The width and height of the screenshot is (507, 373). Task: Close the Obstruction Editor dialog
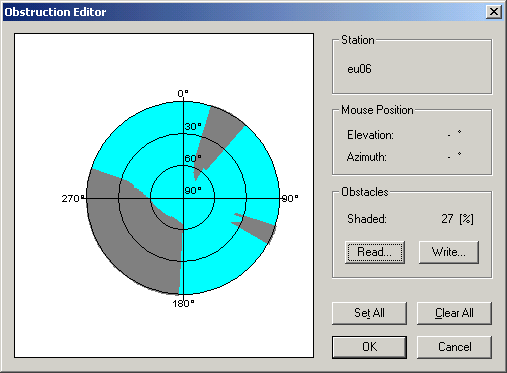(x=494, y=12)
